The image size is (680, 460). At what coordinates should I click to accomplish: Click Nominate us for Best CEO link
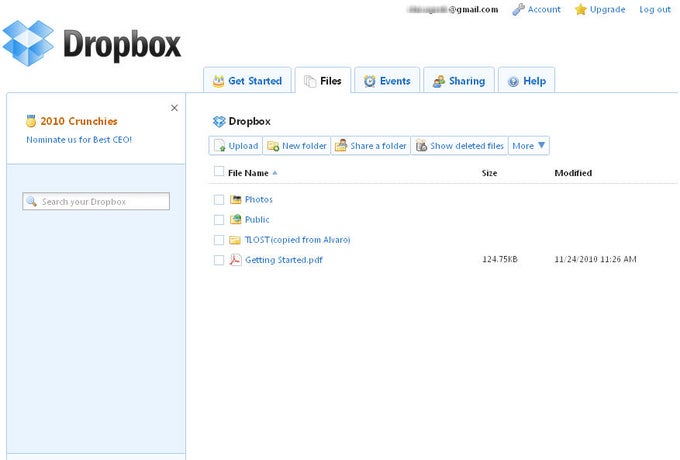(79, 140)
